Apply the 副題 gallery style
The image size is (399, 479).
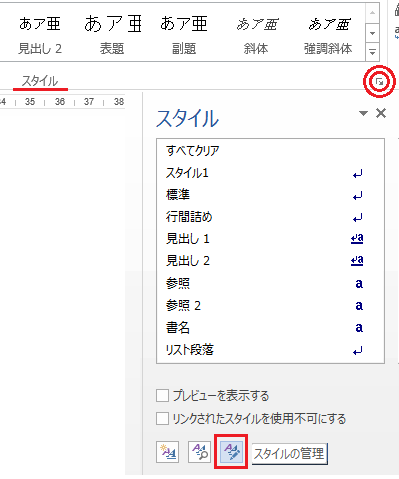pyautogui.click(x=184, y=35)
